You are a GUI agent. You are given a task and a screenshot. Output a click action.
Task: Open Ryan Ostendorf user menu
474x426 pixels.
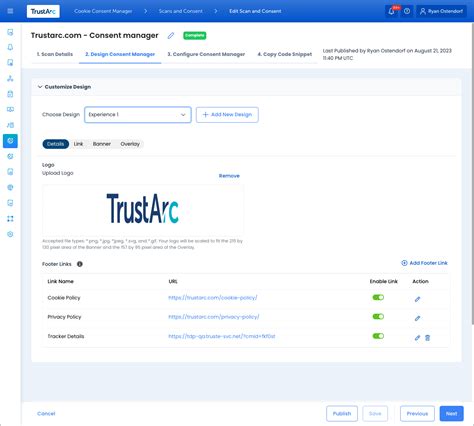[x=441, y=11]
